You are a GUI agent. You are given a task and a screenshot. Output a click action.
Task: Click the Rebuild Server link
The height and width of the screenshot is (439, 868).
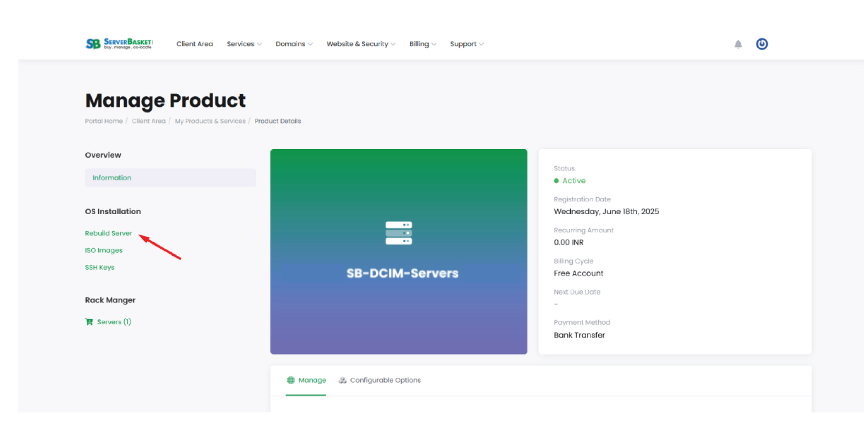click(x=108, y=233)
